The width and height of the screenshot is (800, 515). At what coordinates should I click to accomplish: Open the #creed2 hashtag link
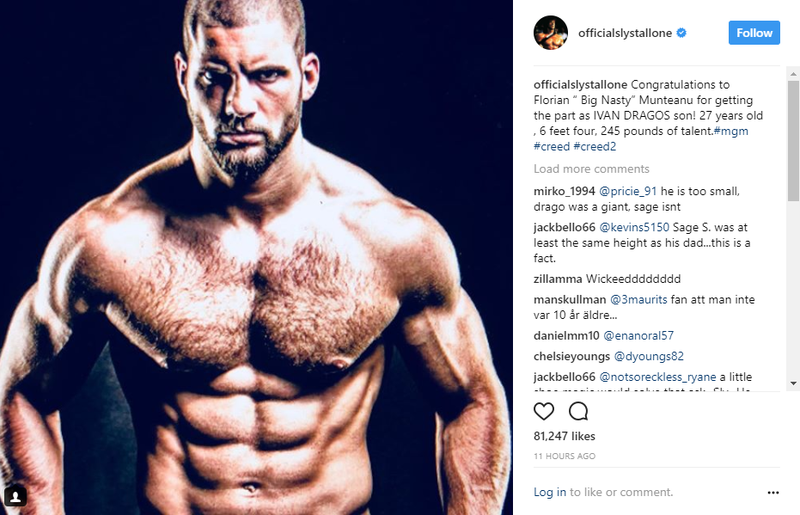(x=595, y=147)
